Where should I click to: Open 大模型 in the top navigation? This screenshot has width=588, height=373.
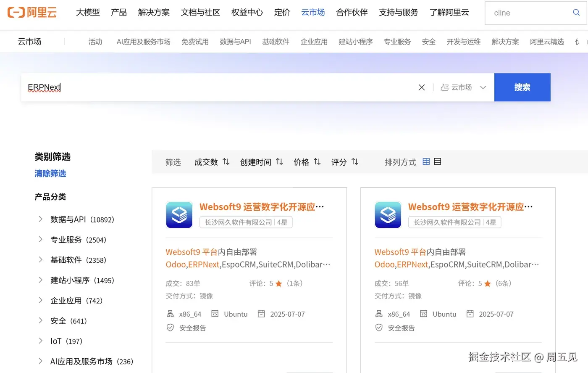(88, 12)
